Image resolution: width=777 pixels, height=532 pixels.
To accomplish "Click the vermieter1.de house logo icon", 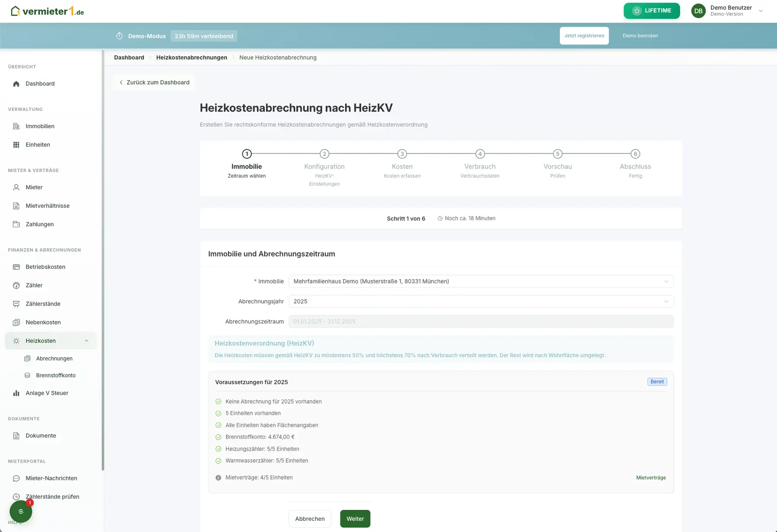I will coord(15,11).
